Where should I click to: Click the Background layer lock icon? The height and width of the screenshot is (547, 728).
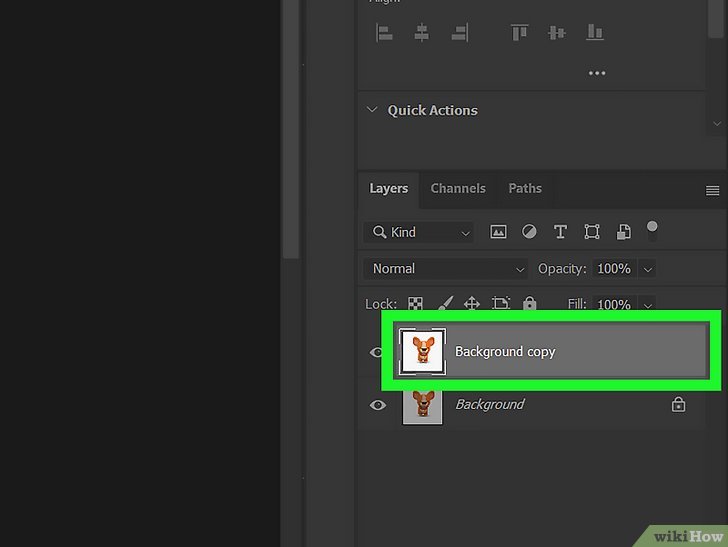coord(678,404)
